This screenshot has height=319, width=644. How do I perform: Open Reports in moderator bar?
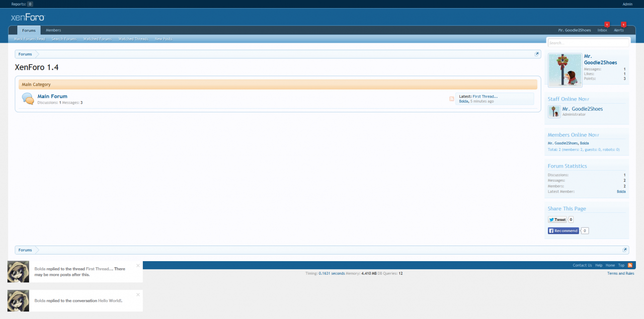click(22, 4)
